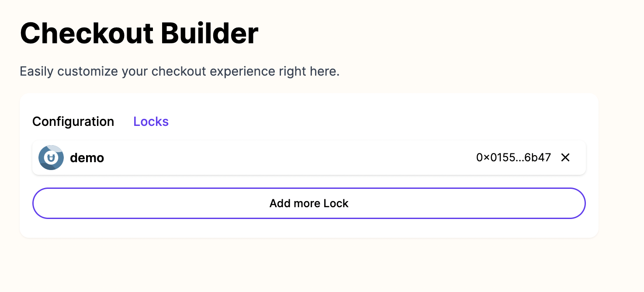644x292 pixels.
Task: Click the demo lock's round avatar icon
Action: tap(51, 157)
